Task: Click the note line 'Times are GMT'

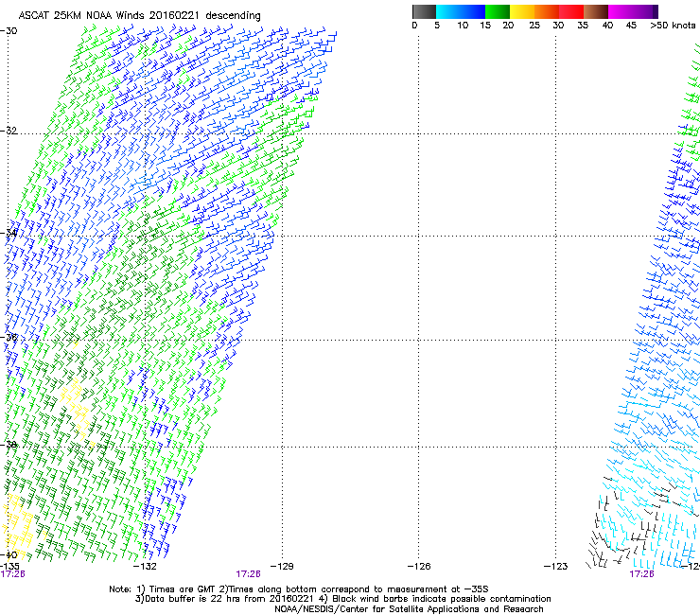Action: point(181,589)
